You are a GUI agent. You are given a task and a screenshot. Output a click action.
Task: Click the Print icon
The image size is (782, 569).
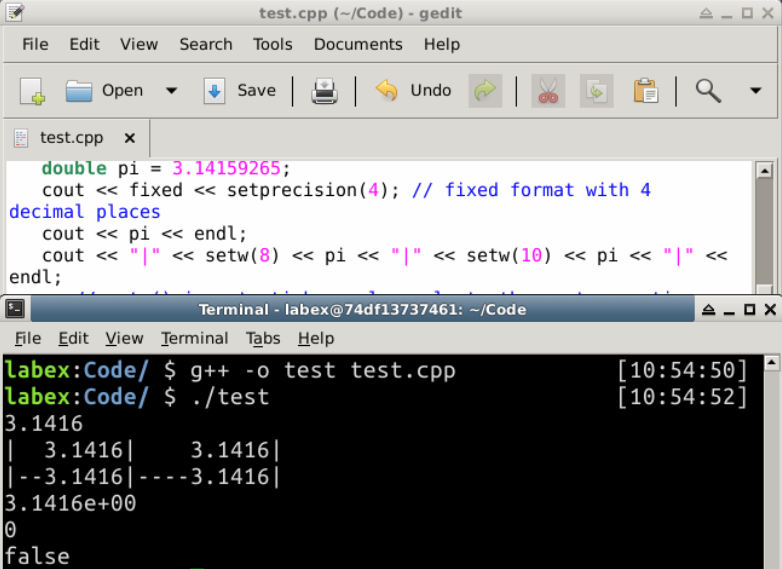click(x=324, y=91)
